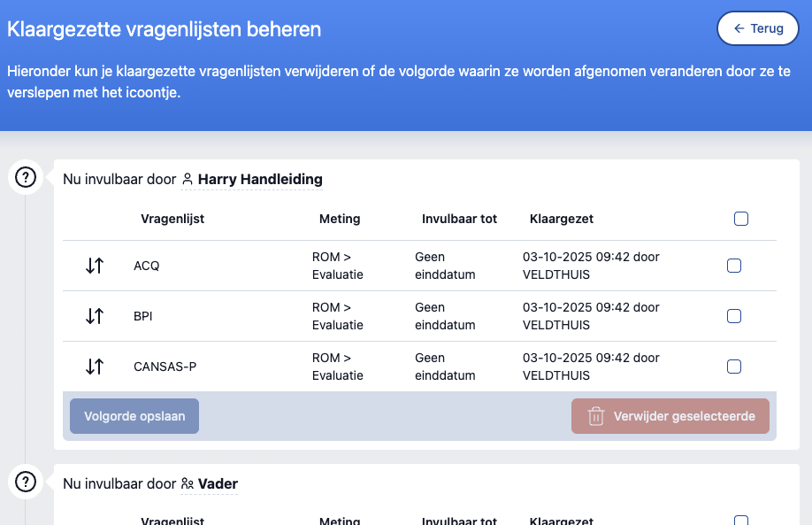This screenshot has width=812, height=525.
Task: Check the CANSAS-P row checkbox
Action: [x=733, y=367]
